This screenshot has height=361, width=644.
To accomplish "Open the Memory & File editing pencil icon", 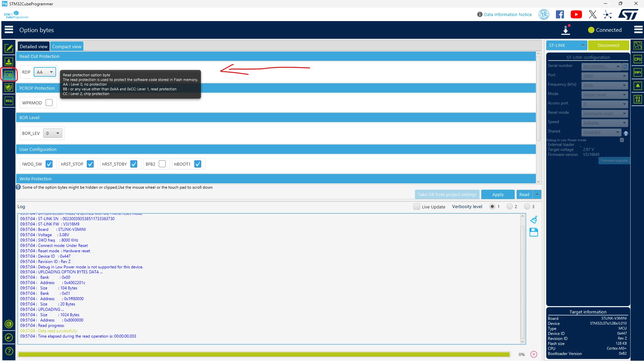I will click(9, 48).
